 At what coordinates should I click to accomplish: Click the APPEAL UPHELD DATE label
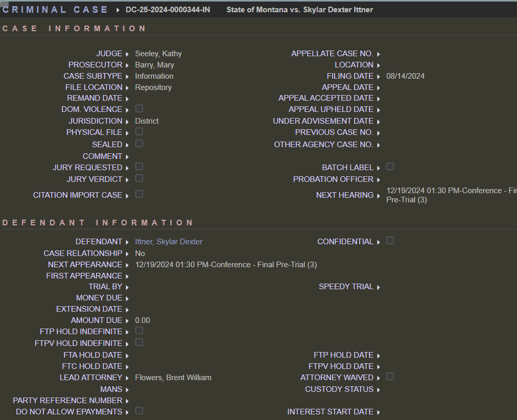coord(331,109)
